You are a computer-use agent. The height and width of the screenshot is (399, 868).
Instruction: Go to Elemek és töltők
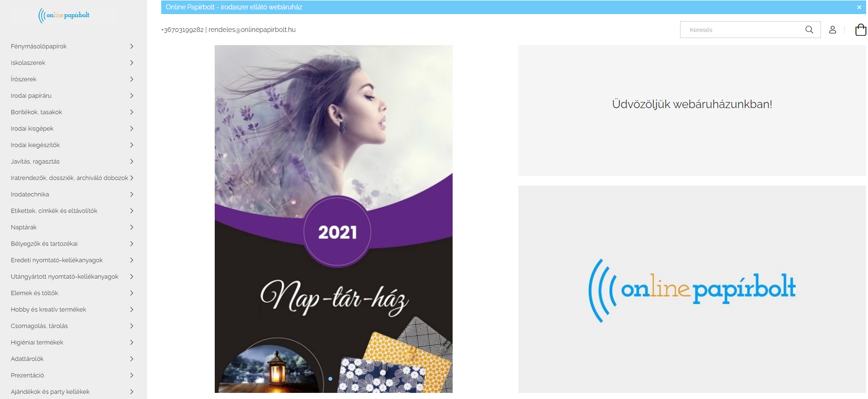[x=34, y=293]
